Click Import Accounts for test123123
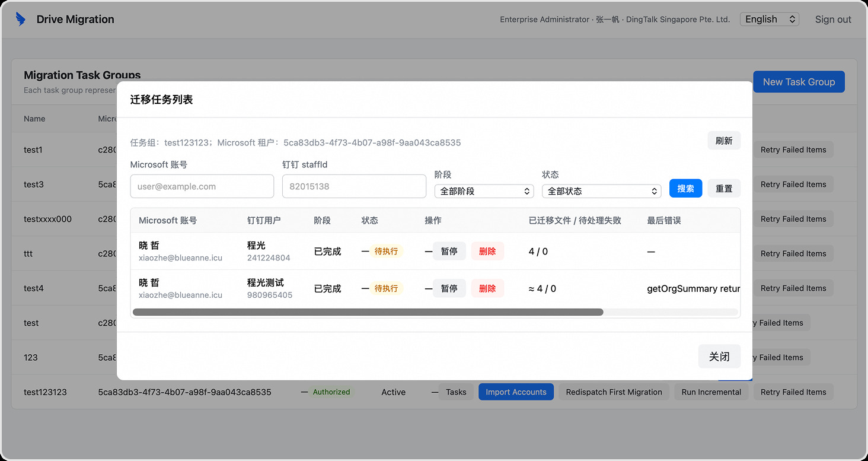 (x=516, y=392)
